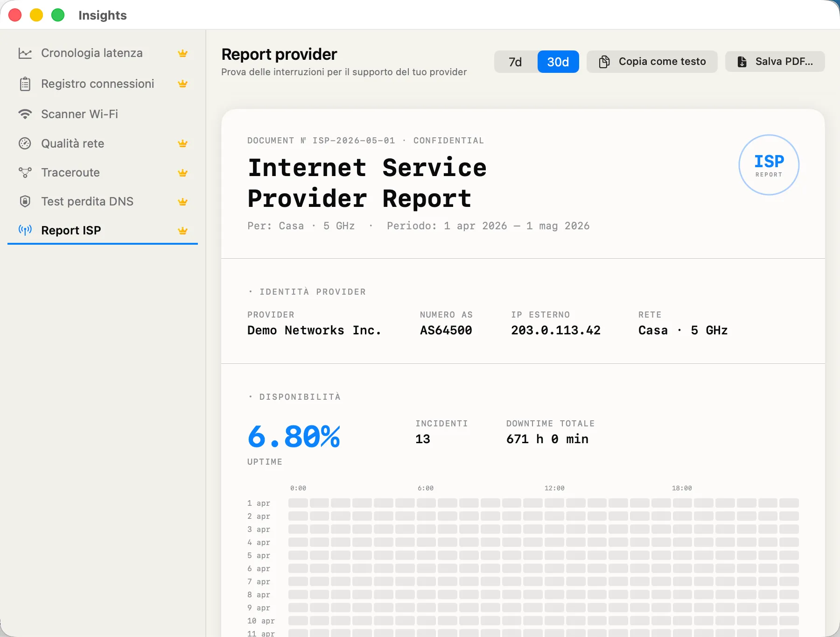
Task: Click the ISP REPORT circular badge
Action: click(x=769, y=165)
